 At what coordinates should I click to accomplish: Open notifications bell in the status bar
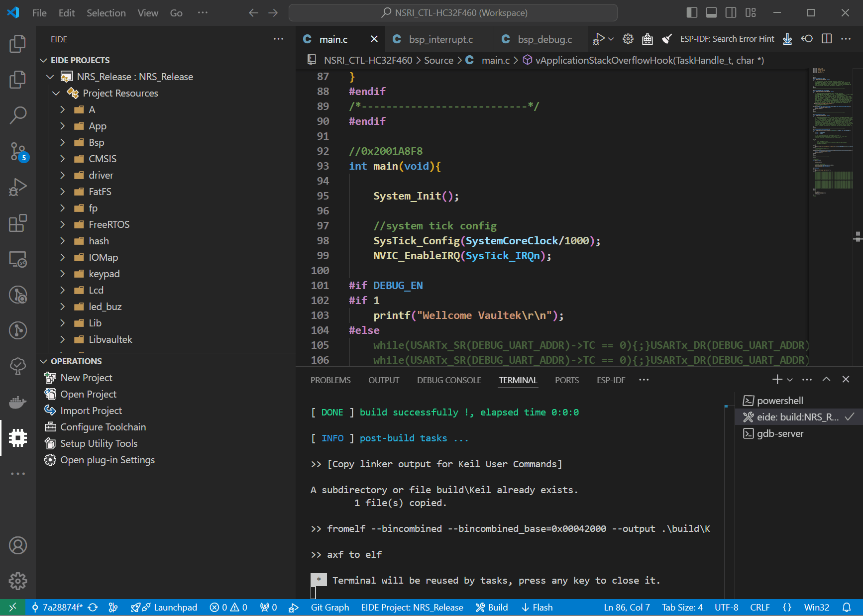click(x=847, y=608)
